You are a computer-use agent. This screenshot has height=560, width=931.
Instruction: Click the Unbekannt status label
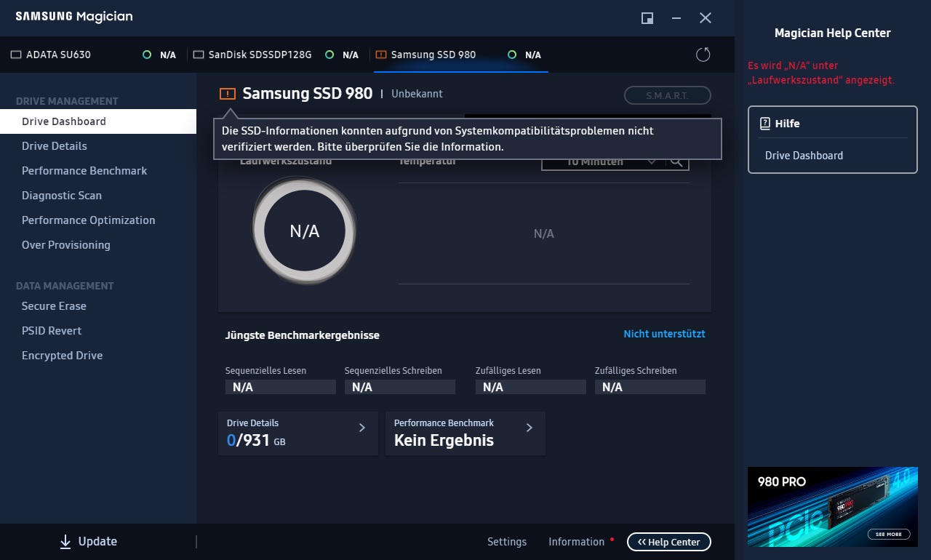click(417, 94)
